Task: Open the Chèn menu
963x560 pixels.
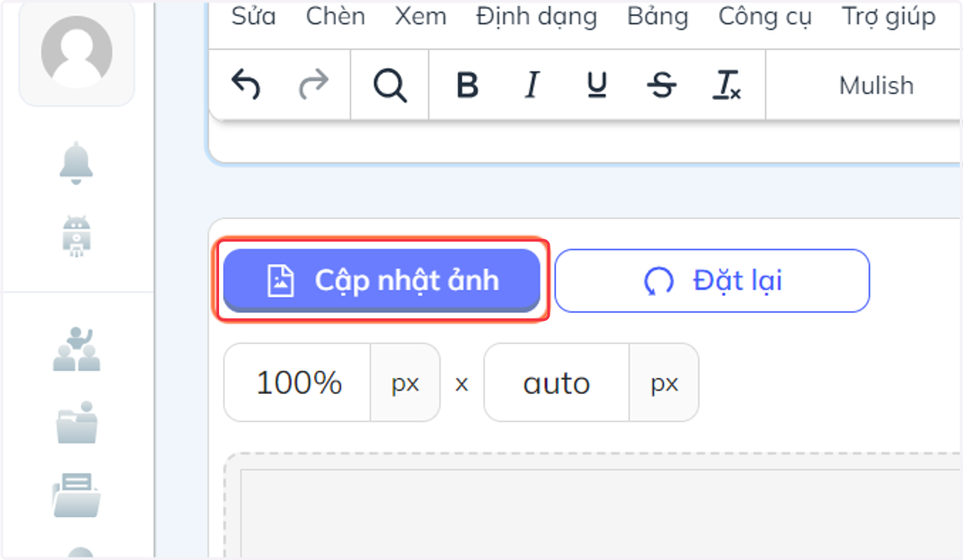Action: (335, 16)
